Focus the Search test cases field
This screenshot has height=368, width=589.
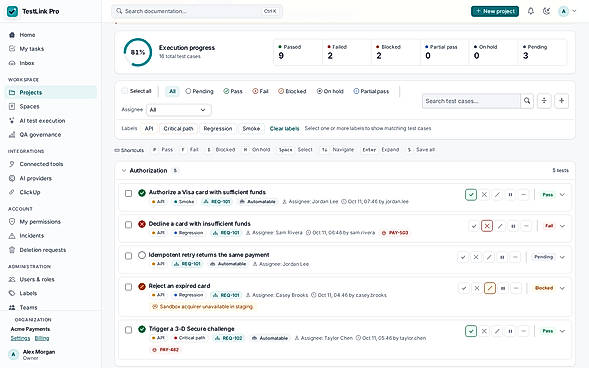click(471, 101)
